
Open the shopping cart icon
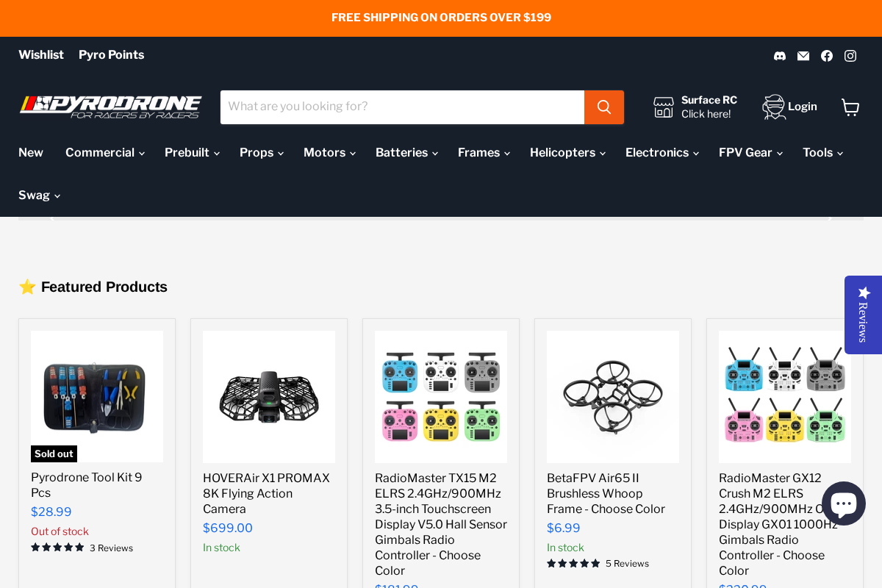point(850,107)
